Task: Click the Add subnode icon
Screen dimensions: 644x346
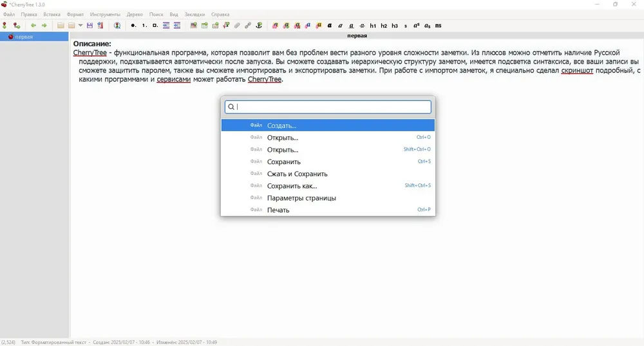Action: click(17, 26)
